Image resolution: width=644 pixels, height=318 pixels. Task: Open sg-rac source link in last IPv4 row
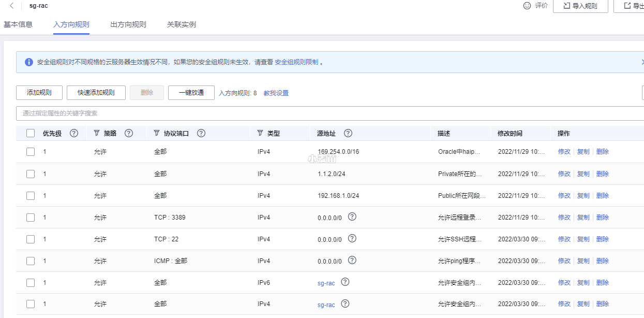click(x=326, y=305)
